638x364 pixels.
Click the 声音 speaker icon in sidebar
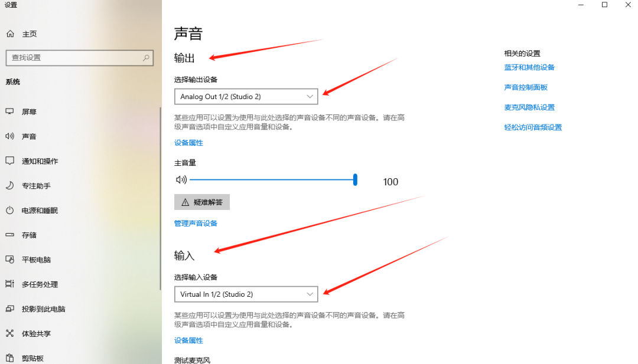tap(10, 136)
